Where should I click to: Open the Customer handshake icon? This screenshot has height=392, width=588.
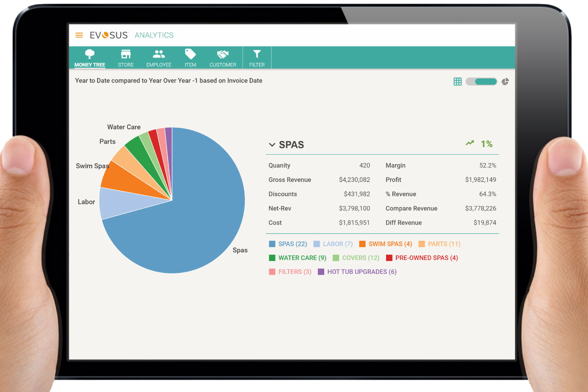click(222, 54)
